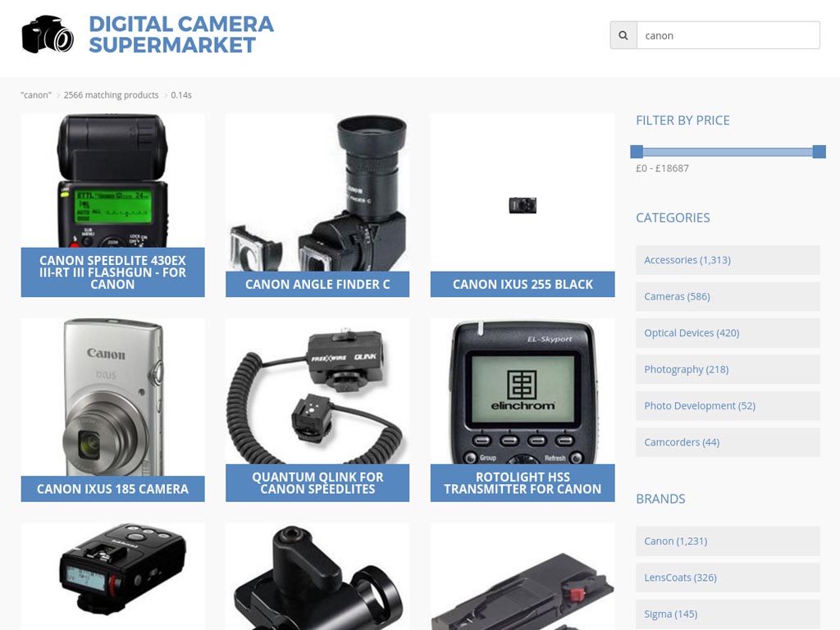Click the search magnifier icon
This screenshot has height=630, width=840.
tap(623, 35)
